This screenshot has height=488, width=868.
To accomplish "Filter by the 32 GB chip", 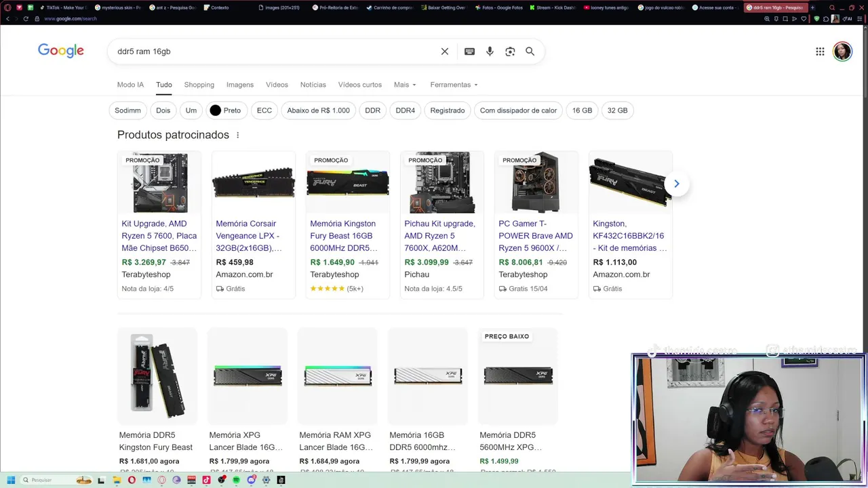I will point(618,110).
